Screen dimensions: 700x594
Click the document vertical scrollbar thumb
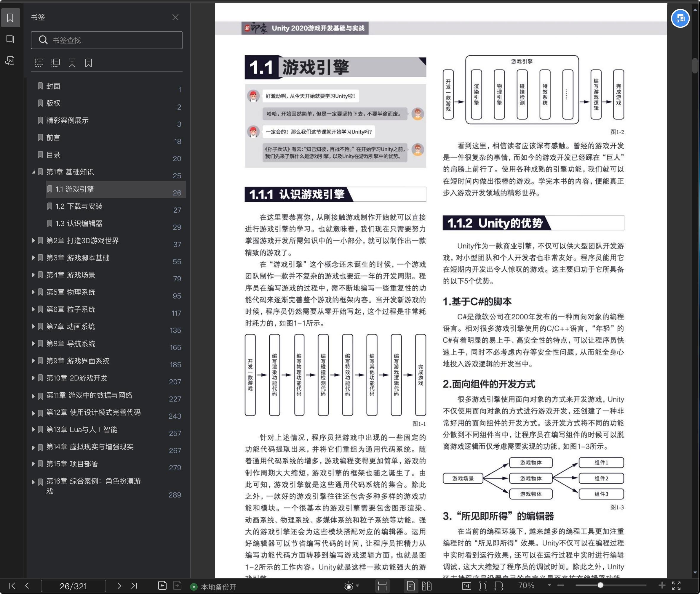coord(695,66)
